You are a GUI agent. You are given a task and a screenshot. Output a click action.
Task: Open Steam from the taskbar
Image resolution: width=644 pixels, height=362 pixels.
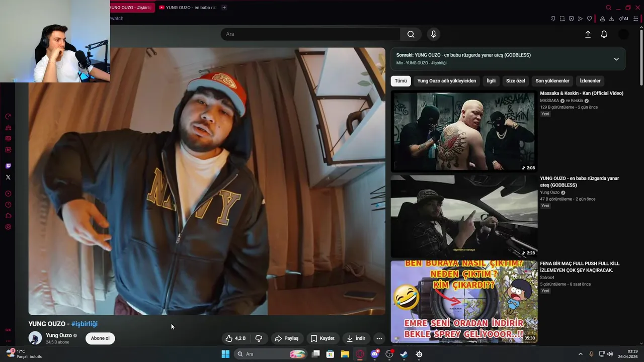[x=404, y=354]
